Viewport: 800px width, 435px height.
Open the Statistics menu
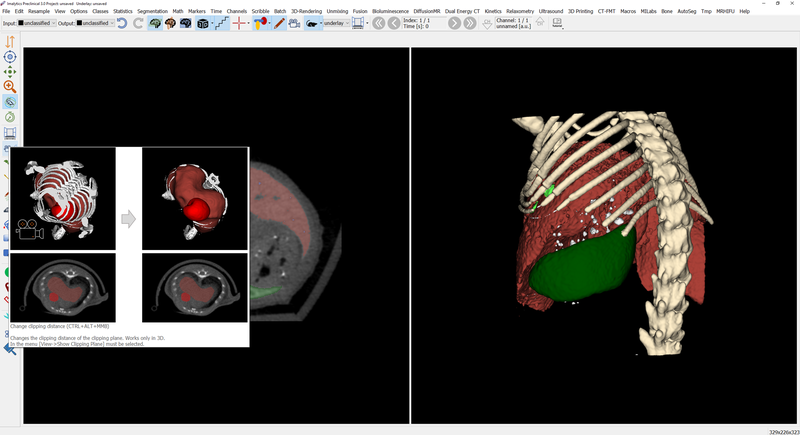(x=122, y=11)
